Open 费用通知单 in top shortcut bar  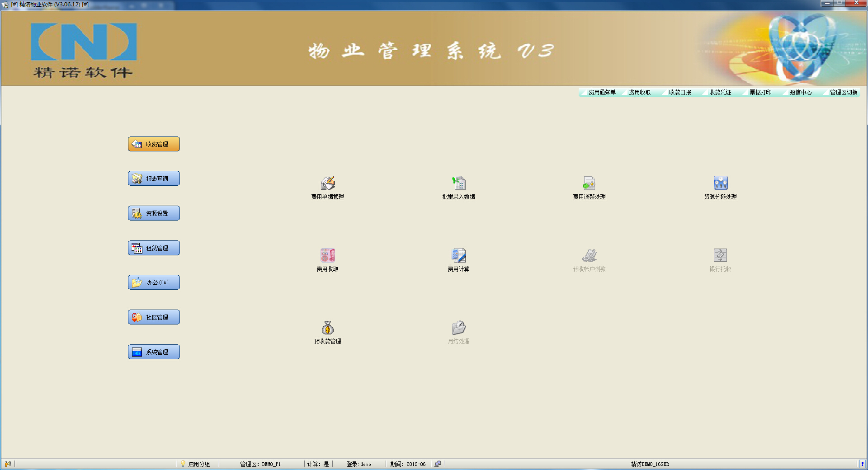602,92
